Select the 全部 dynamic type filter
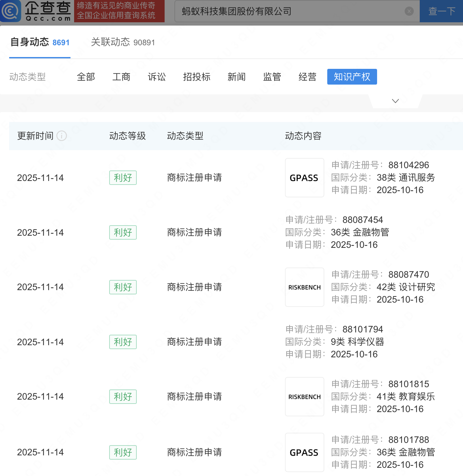Image resolution: width=463 pixels, height=476 pixels. click(86, 77)
